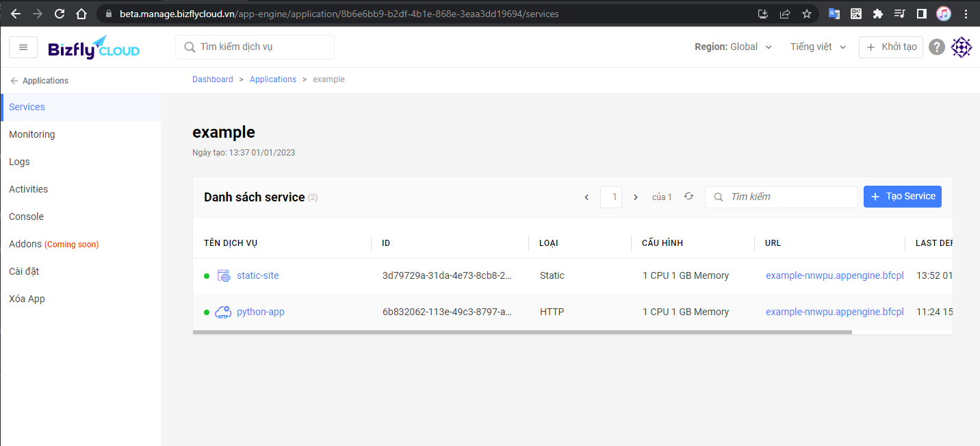Open the help question mark icon
The width and height of the screenshot is (980, 446).
[936, 47]
